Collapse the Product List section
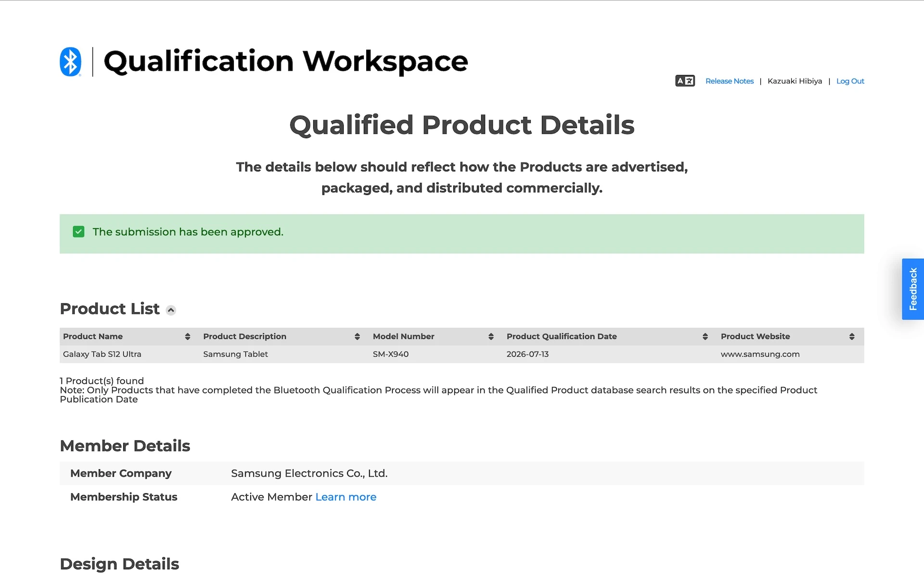 [171, 310]
